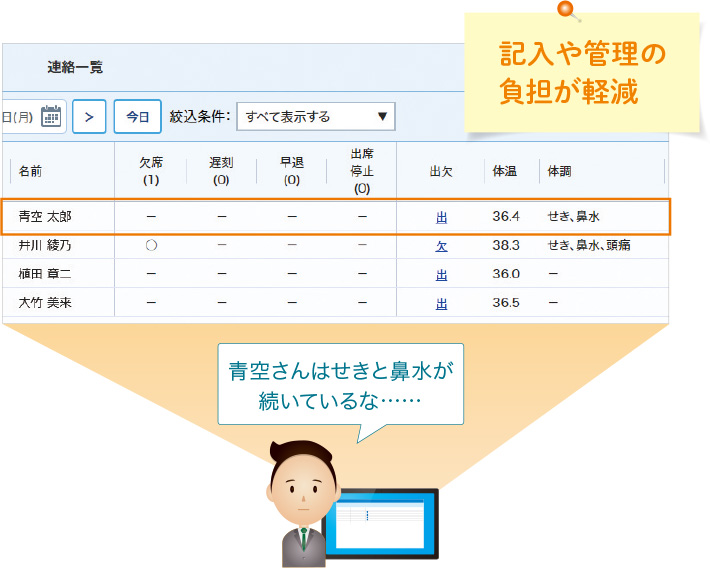Click the 出席停止 (0) column header
The image size is (710, 569).
click(362, 171)
